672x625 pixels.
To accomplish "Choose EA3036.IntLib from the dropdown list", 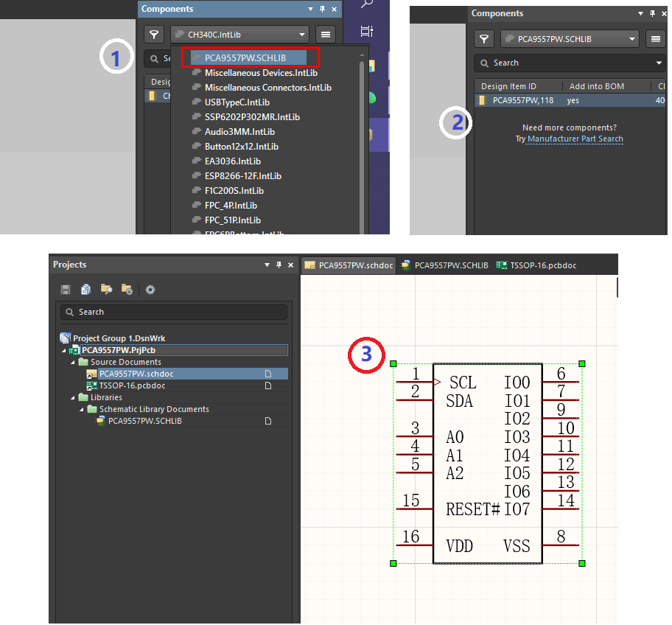I will [233, 161].
